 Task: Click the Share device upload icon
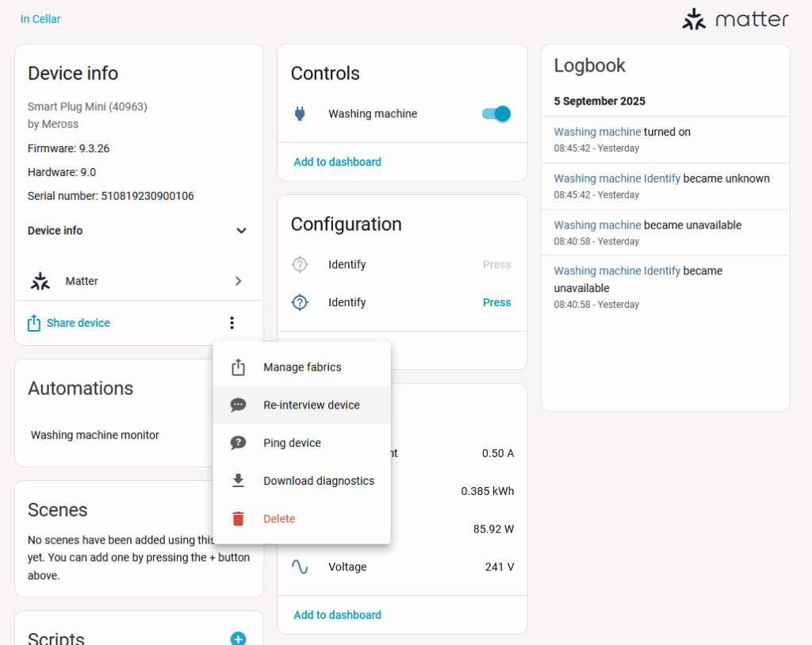coord(33,323)
